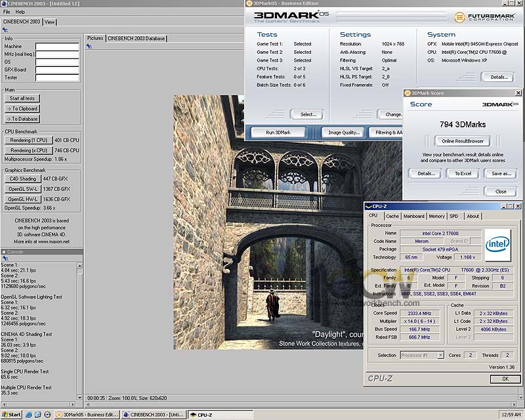Click the 794 3DMarks score text
The height and width of the screenshot is (420, 525).
pyautogui.click(x=463, y=125)
